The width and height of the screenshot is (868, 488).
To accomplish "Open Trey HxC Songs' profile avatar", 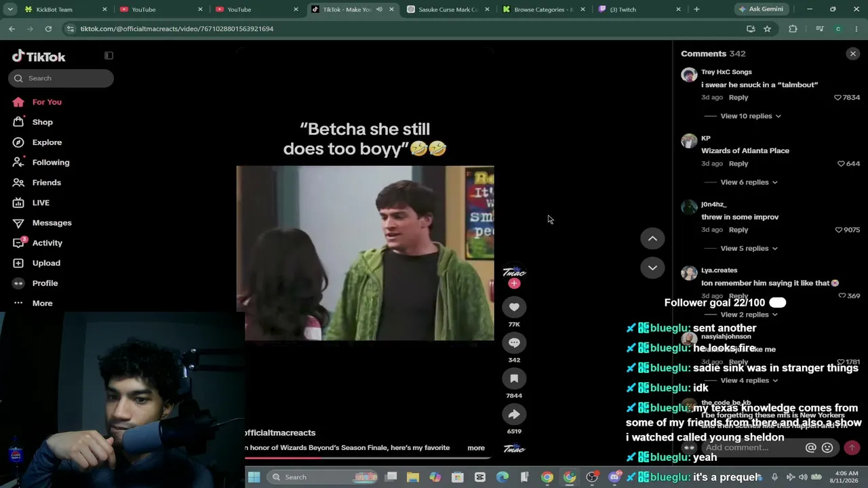I will (689, 75).
